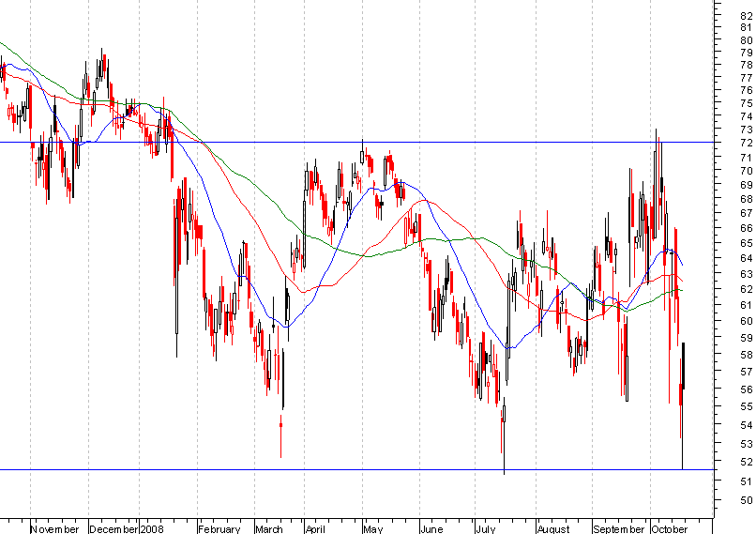Click price level 80 on the scale

tap(747, 40)
